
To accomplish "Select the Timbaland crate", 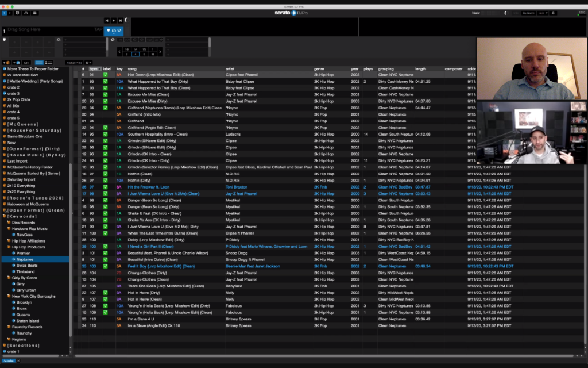I will [x=25, y=272].
